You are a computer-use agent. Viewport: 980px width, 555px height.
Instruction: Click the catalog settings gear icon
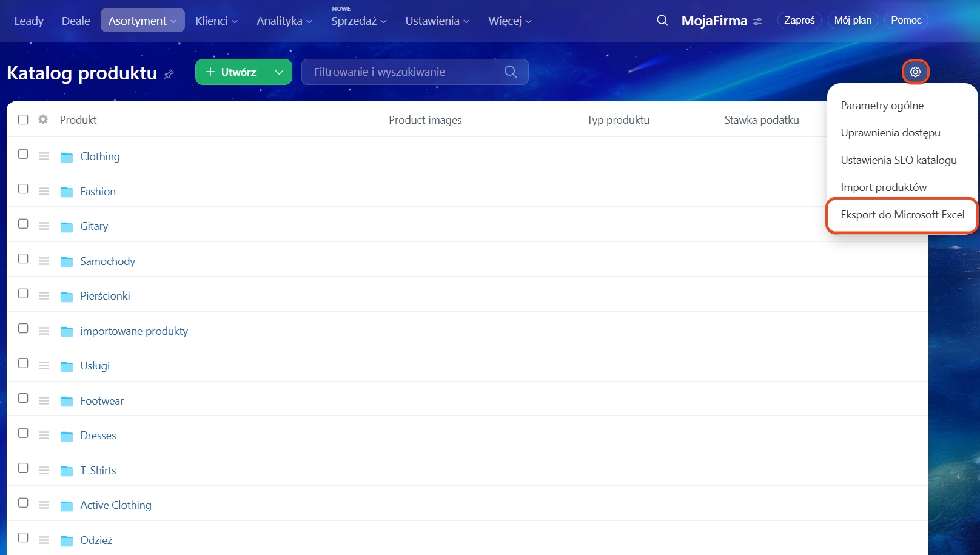[915, 72]
